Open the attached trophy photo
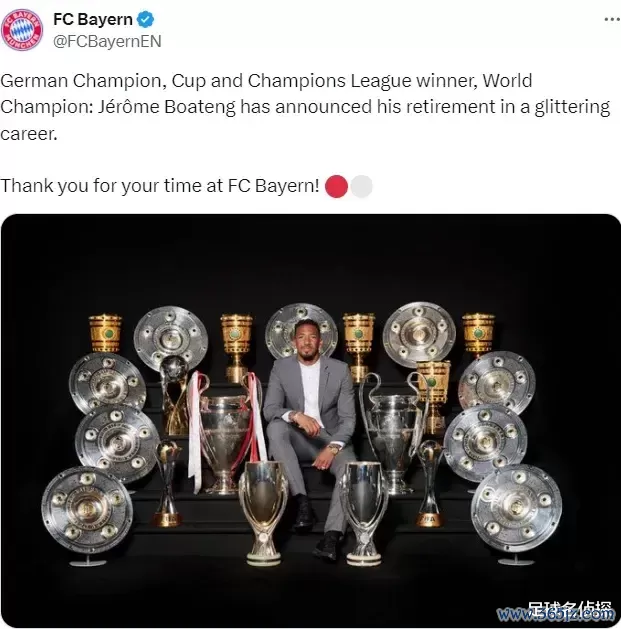Viewport: 621px width, 629px height. click(x=310, y=420)
